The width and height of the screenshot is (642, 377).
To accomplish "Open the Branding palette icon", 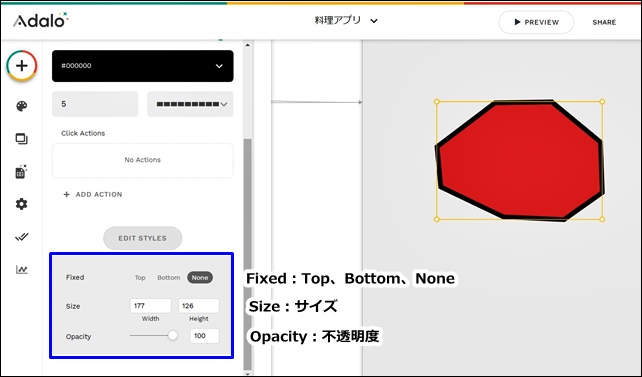I will (22, 106).
